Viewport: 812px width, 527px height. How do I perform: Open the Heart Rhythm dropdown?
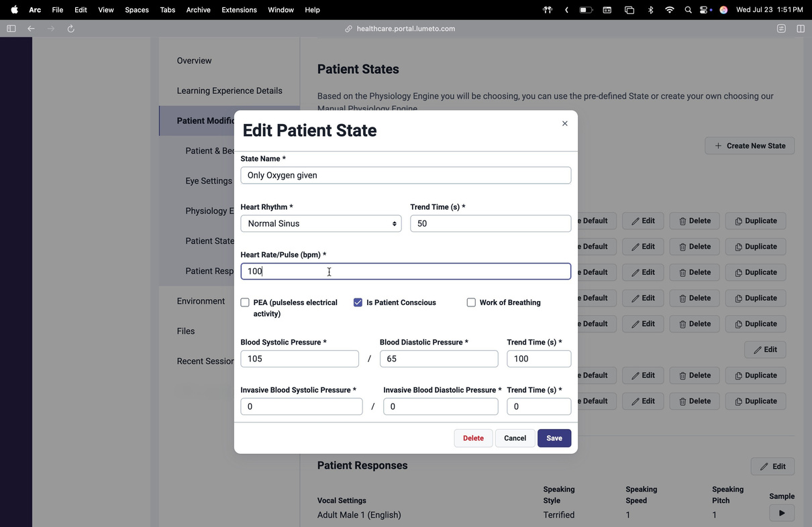(x=321, y=223)
